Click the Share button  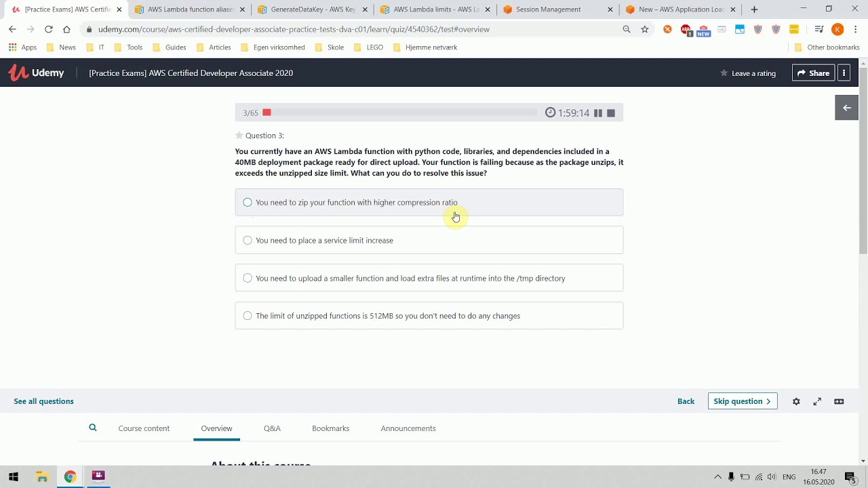(813, 73)
